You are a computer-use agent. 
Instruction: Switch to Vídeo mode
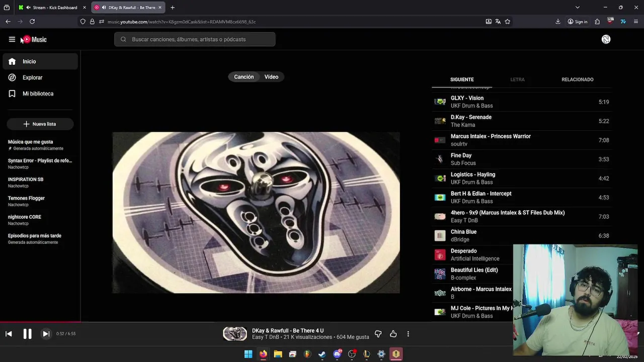[x=271, y=77]
